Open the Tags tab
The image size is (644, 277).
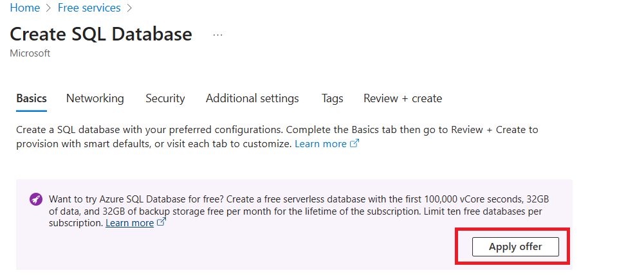[333, 98]
